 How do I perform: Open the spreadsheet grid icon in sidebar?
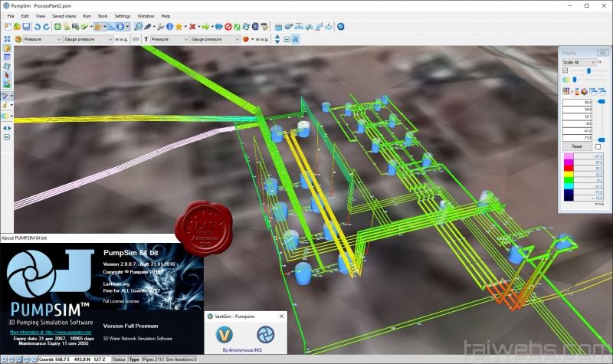7,57
